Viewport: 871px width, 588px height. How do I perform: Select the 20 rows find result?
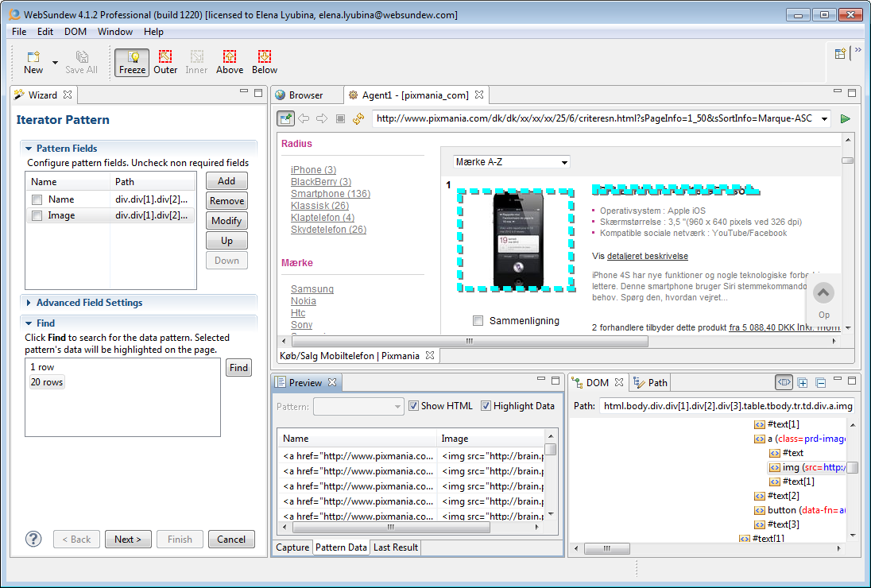(x=47, y=382)
